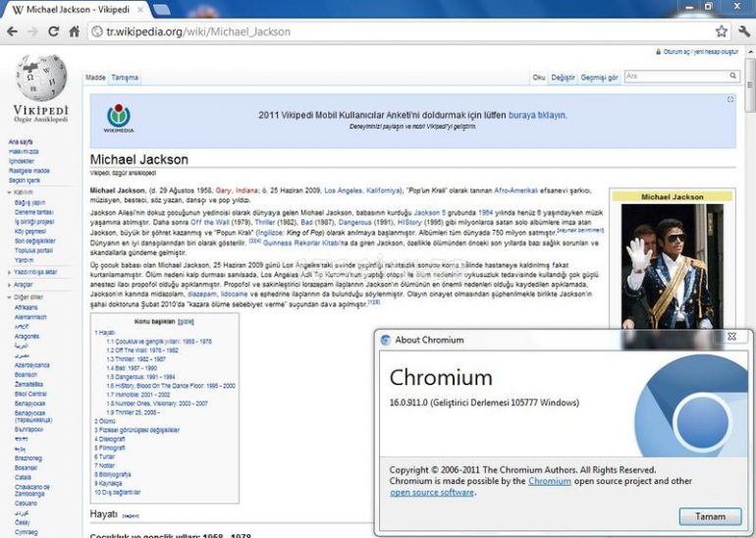Jump to contents entry '1 Hayatı'
The width and height of the screenshot is (756, 538).
[x=105, y=333]
